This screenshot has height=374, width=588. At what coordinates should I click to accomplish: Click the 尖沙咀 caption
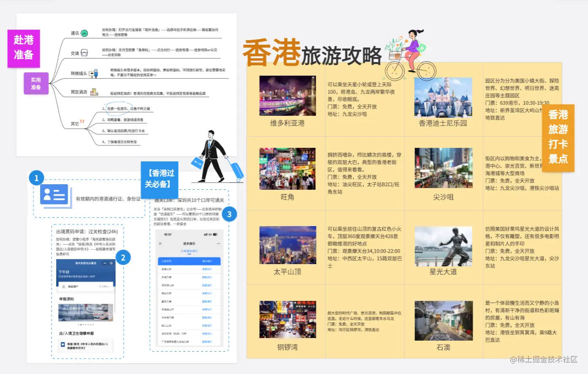(x=443, y=197)
